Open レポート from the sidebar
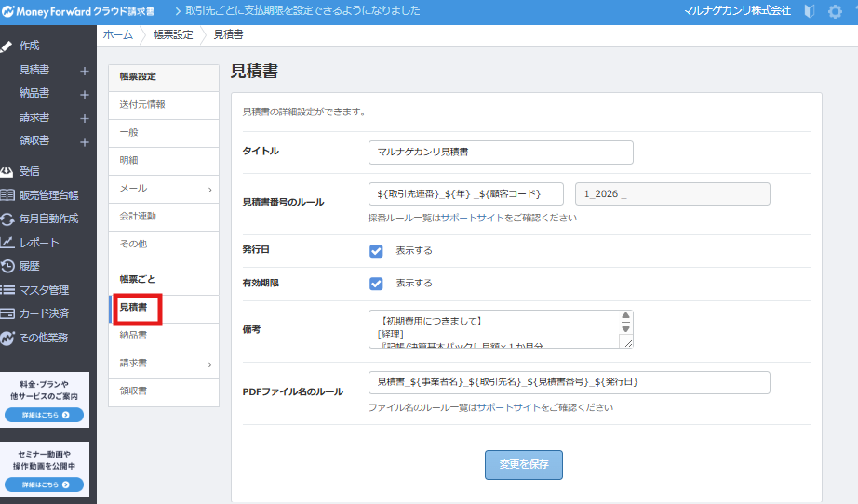This screenshot has height=504, width=858. 39,243
